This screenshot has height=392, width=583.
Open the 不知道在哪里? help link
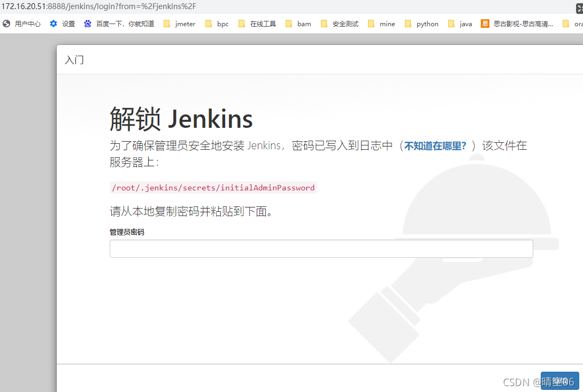pyautogui.click(x=435, y=146)
